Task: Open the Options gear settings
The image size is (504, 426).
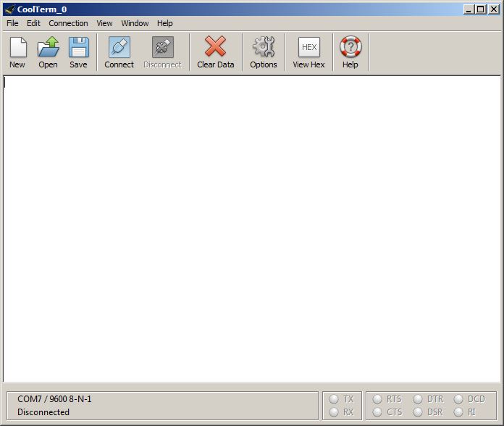Action: [x=263, y=48]
